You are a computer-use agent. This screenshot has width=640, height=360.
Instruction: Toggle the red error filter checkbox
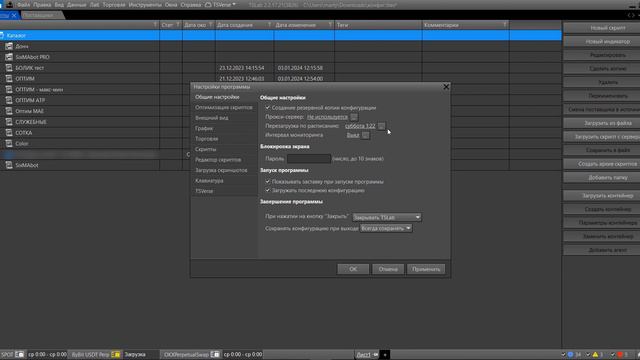613,354
